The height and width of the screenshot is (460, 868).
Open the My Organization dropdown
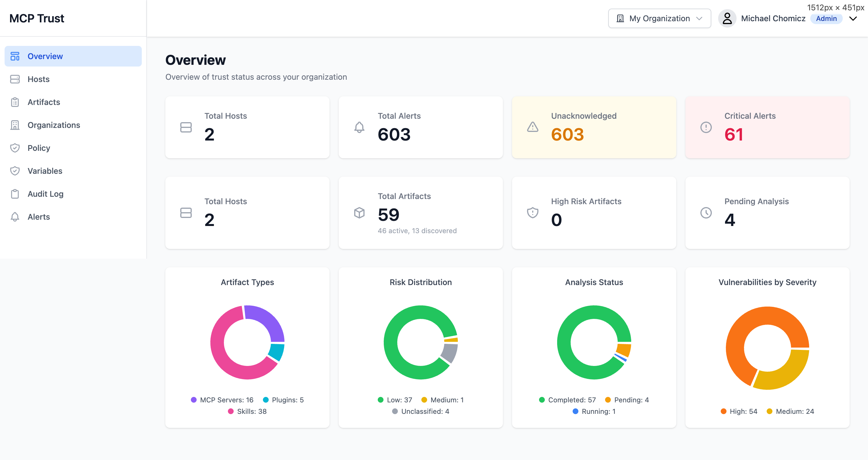[659, 18]
